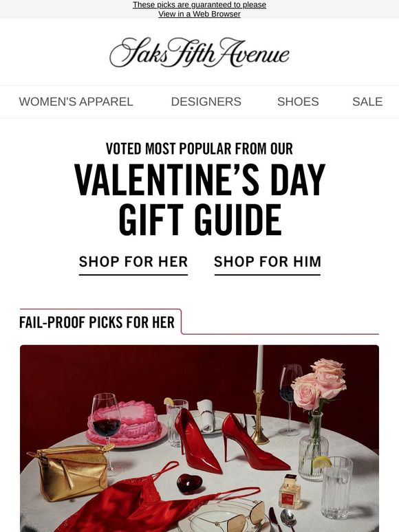Image resolution: width=399 pixels, height=532 pixels.
Task: Click the pink roses in the vase
Action: point(319,384)
